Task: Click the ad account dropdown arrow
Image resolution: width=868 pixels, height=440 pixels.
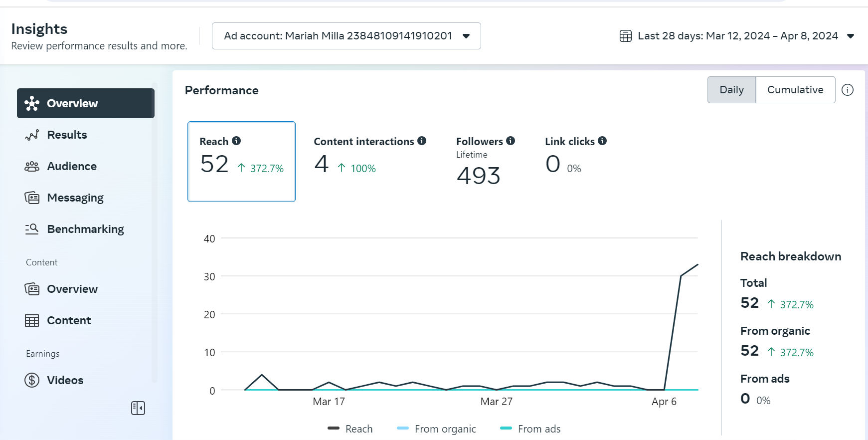Action: [466, 36]
